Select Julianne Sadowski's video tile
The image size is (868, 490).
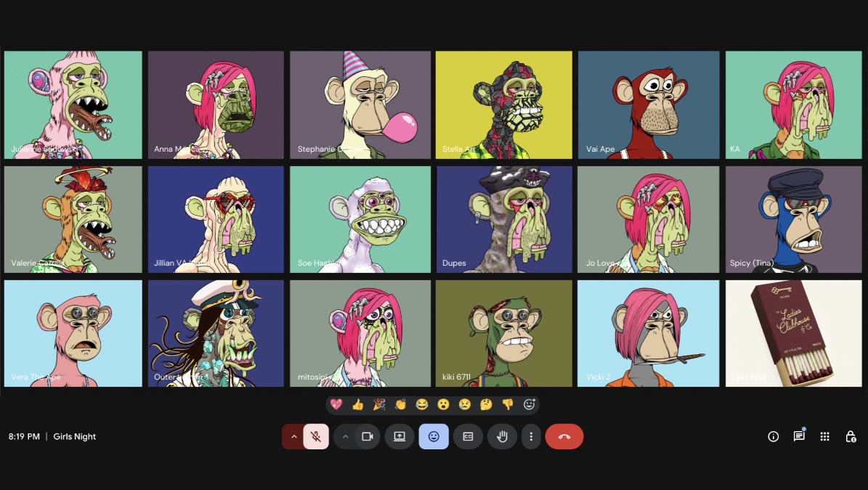pyautogui.click(x=73, y=105)
